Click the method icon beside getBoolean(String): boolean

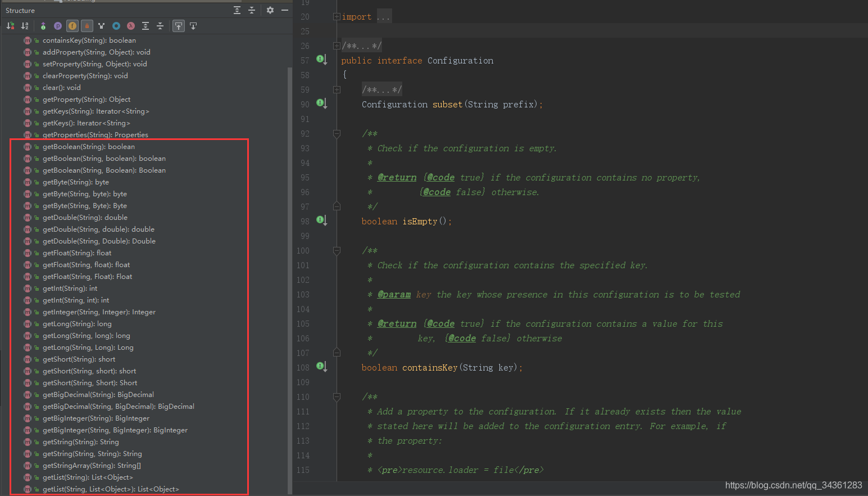pos(28,147)
